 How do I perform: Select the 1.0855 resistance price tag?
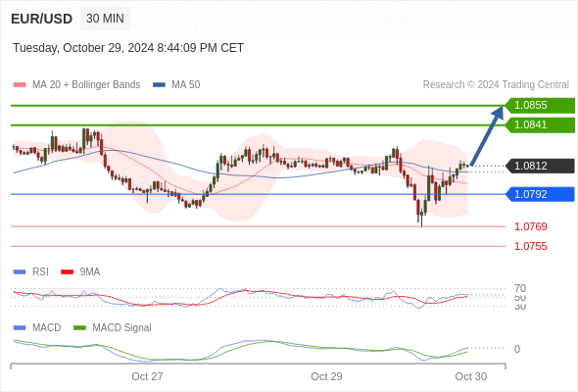click(x=540, y=106)
